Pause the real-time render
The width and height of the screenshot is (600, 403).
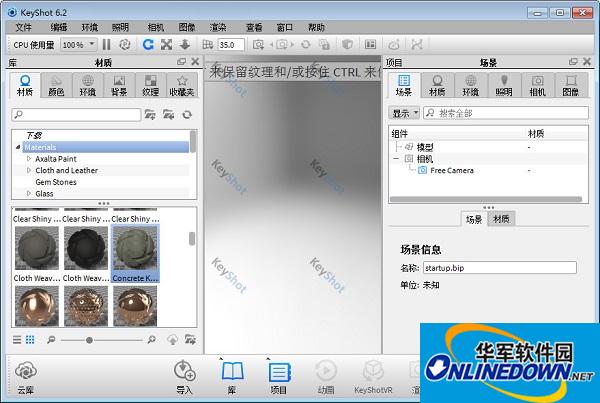[x=106, y=45]
